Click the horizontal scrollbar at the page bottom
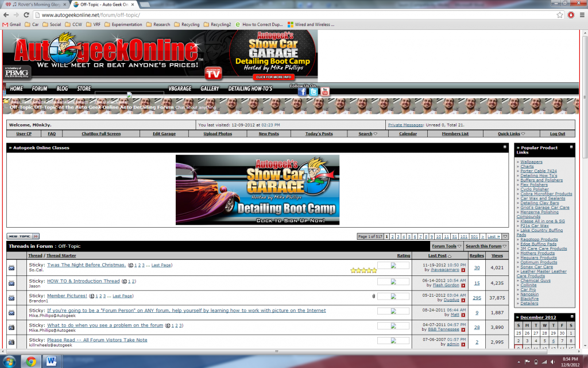Image resolution: width=588 pixels, height=368 pixels. [x=277, y=351]
